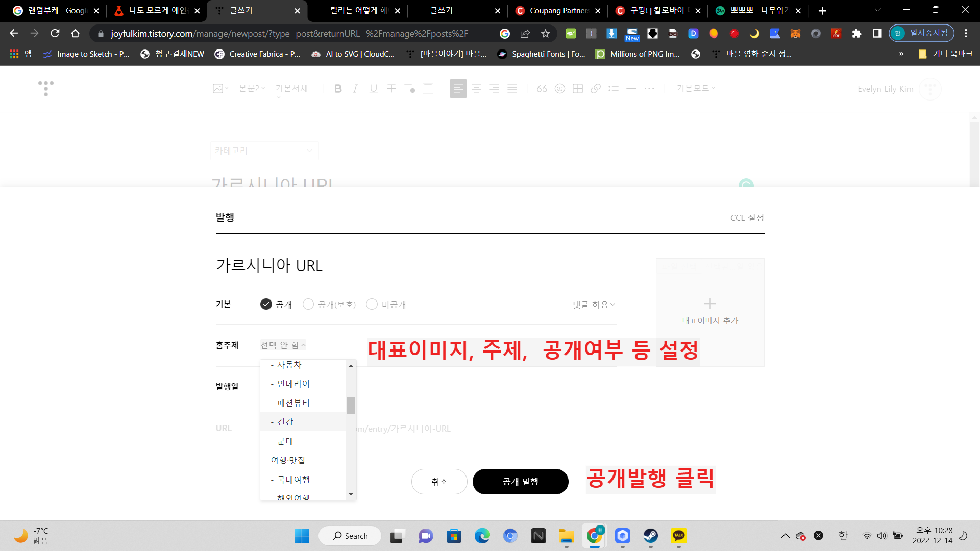Select justify text alignment
The image size is (980, 551).
tap(512, 89)
